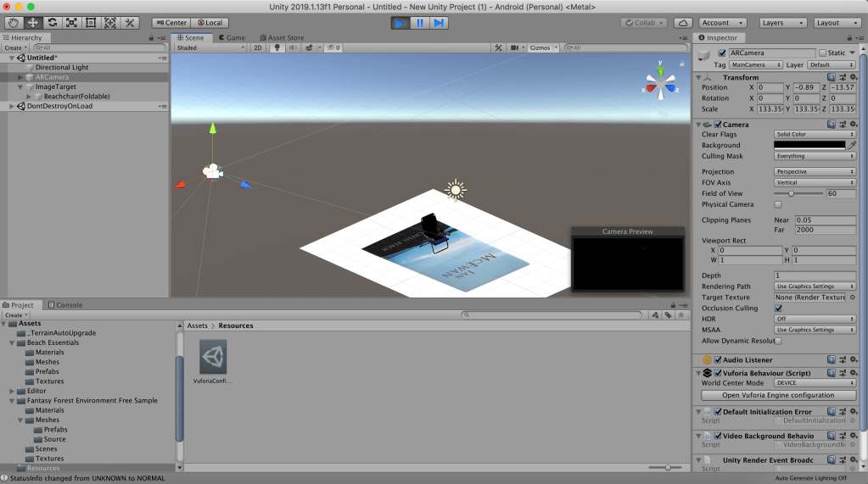This screenshot has height=484, width=868.
Task: Open the Projection dropdown
Action: point(815,172)
